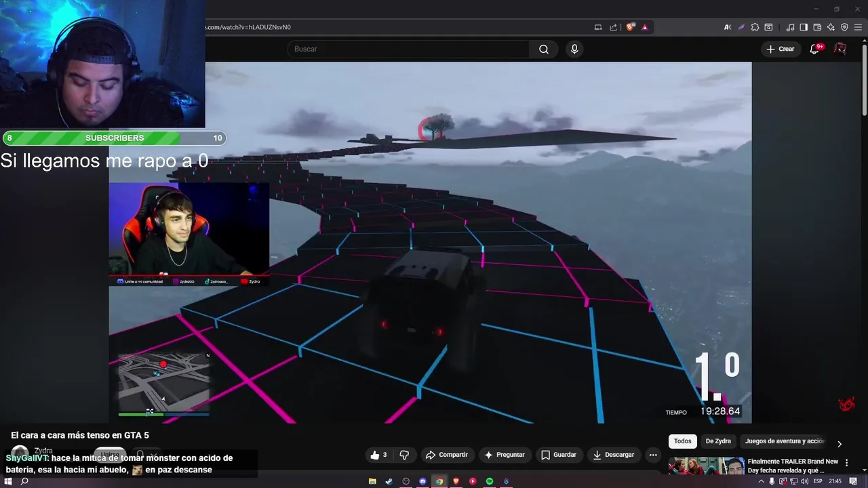Click the video title El cara a cara
The height and width of the screenshot is (488, 868).
pos(80,435)
